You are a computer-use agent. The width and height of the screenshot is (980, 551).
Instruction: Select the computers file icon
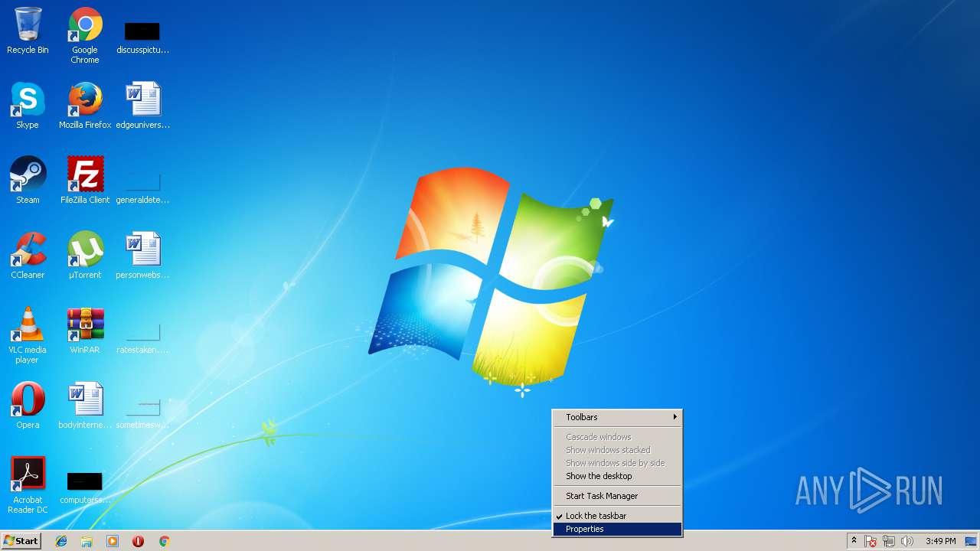(x=85, y=487)
